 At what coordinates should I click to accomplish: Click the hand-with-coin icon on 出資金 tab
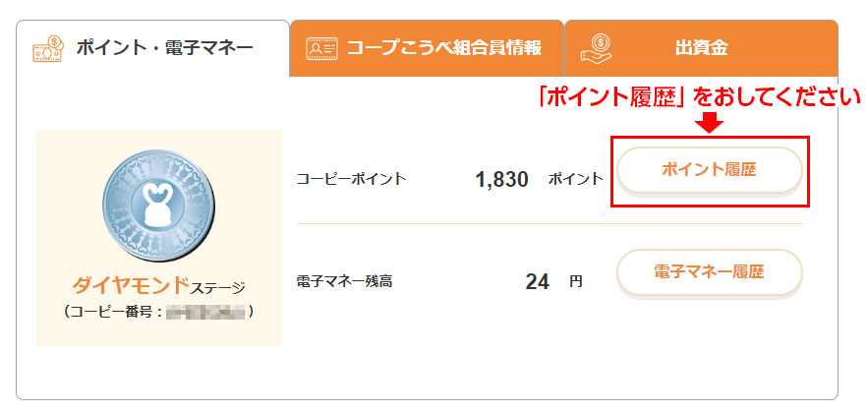596,46
